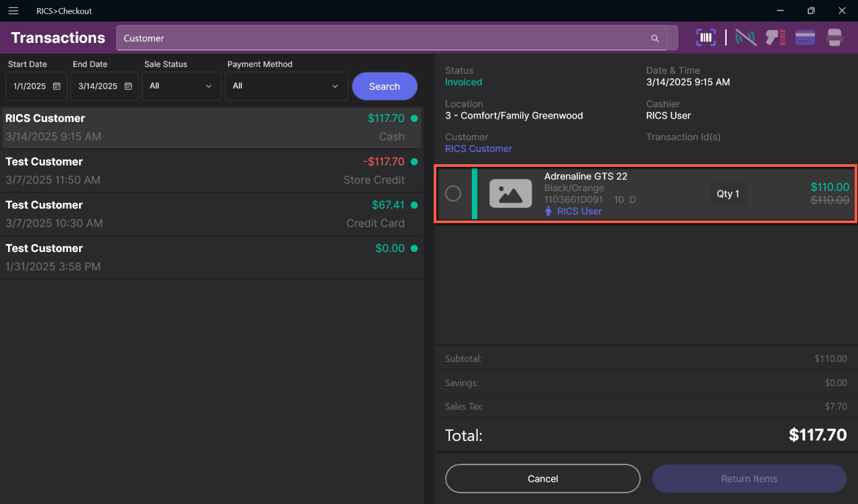The image size is (858, 504).
Task: Click the Transactions heading
Action: click(x=58, y=38)
